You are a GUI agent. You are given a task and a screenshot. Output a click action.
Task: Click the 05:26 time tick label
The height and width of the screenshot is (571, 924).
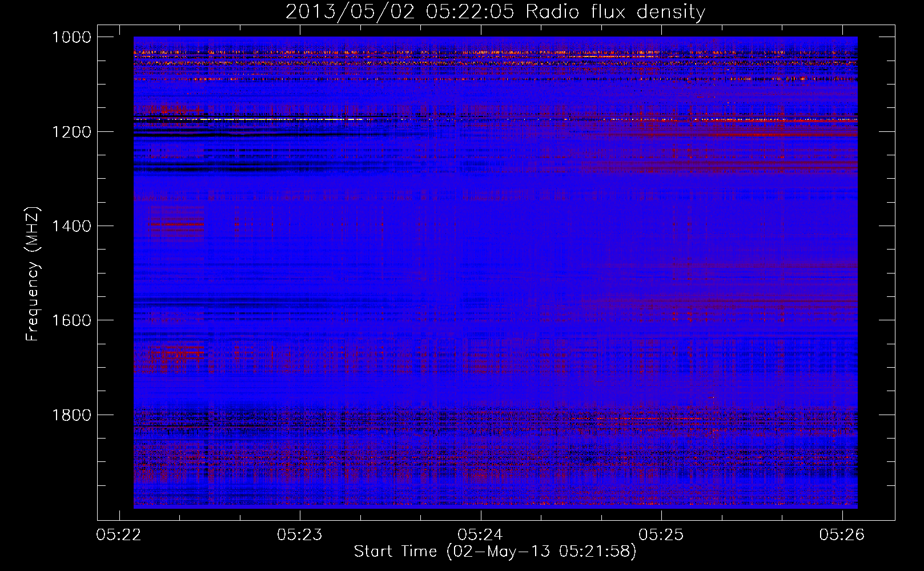[842, 535]
